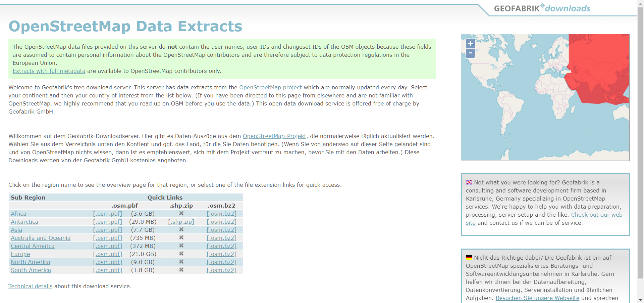Open the Africa region page
Image resolution: width=644 pixels, height=303 pixels.
pyautogui.click(x=18, y=214)
